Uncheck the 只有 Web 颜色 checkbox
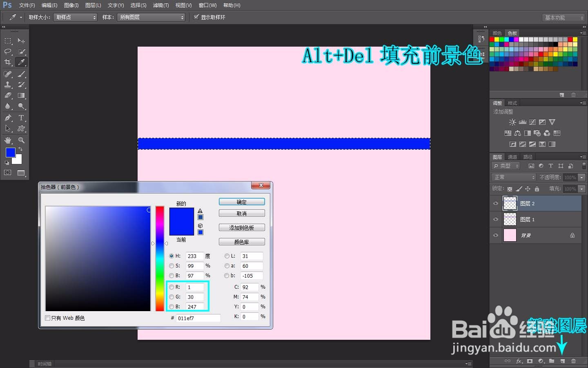This screenshot has width=588, height=368. (x=48, y=318)
